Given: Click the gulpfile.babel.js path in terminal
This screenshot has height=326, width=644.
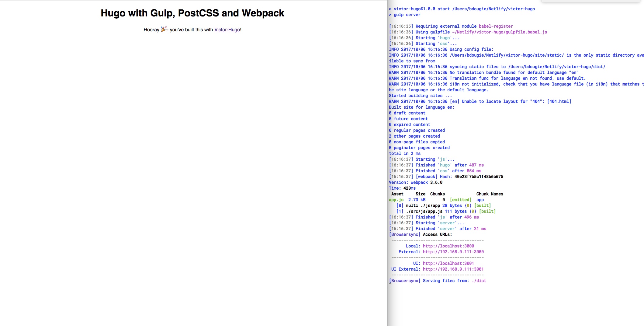Looking at the screenshot, I should [500, 32].
